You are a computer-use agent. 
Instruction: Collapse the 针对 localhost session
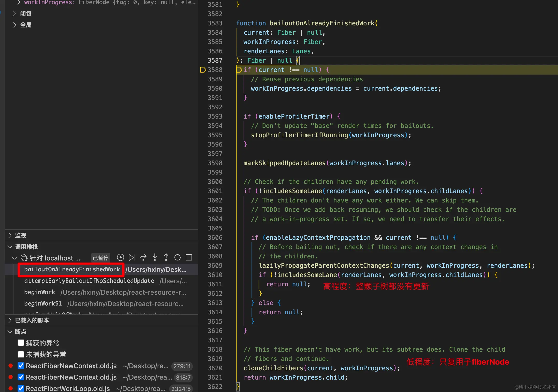(x=14, y=258)
